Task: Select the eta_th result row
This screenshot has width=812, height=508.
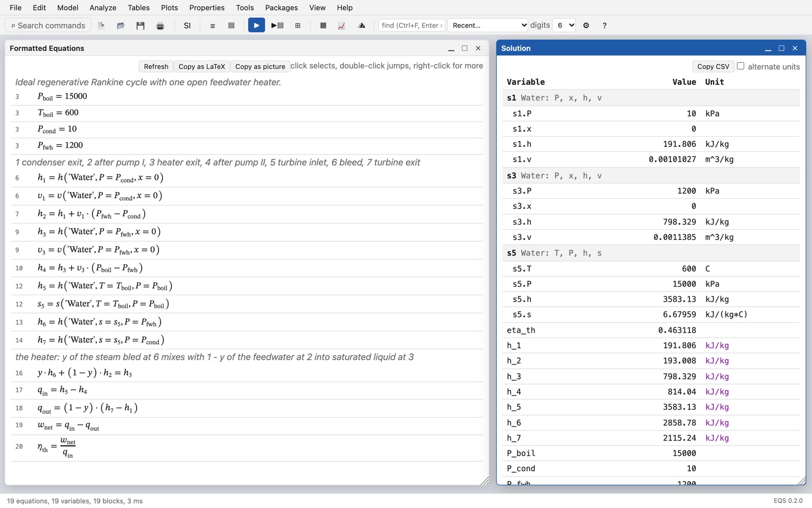Action: click(x=651, y=330)
